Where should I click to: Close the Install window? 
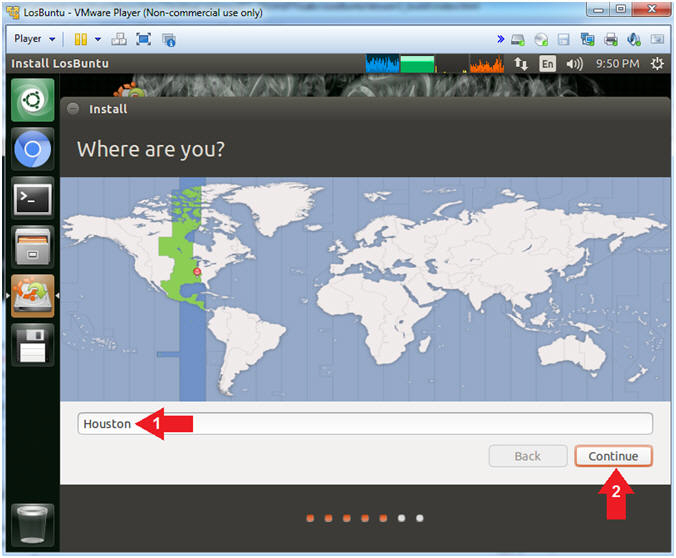point(73,108)
